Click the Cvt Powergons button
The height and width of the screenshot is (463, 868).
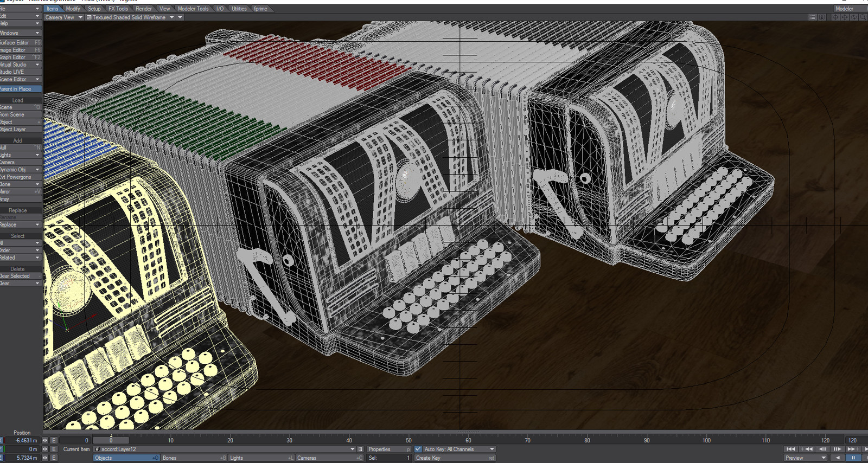(21, 177)
